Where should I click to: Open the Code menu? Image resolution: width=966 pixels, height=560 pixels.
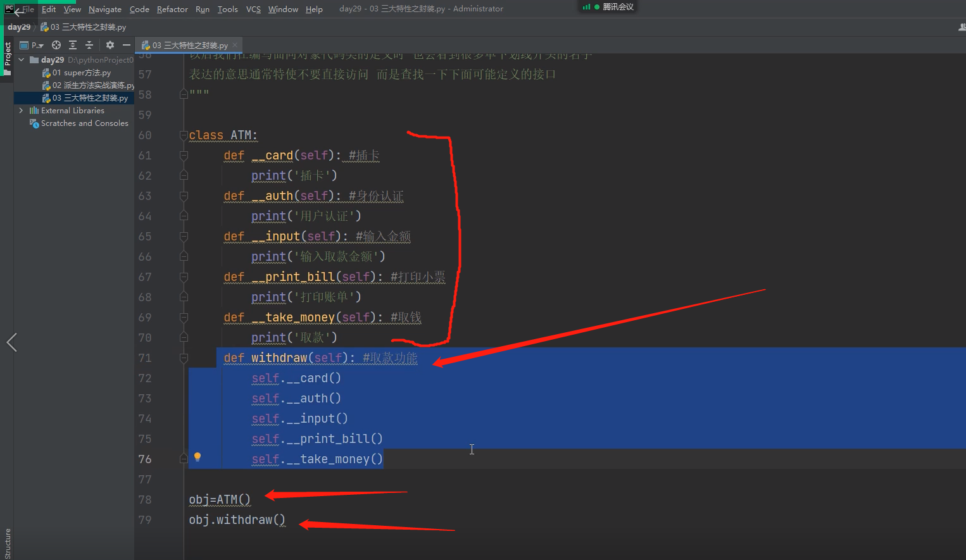pyautogui.click(x=139, y=9)
